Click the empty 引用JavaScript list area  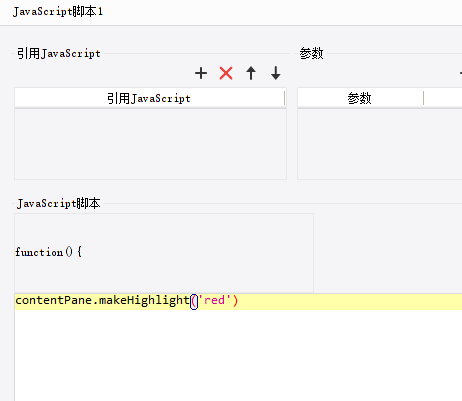coord(150,144)
